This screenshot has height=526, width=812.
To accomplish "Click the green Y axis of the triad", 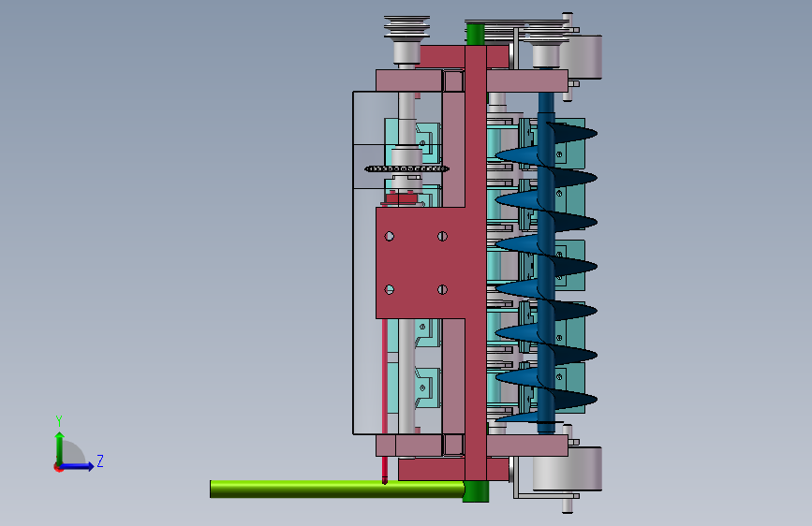I will tap(60, 448).
